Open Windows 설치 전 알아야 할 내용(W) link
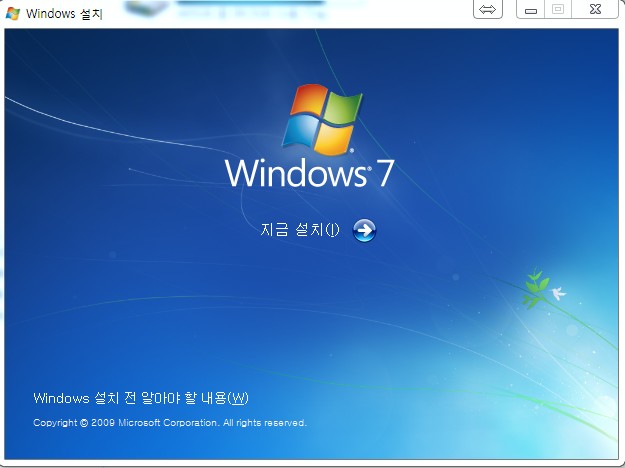The height and width of the screenshot is (468, 625). click(140, 398)
